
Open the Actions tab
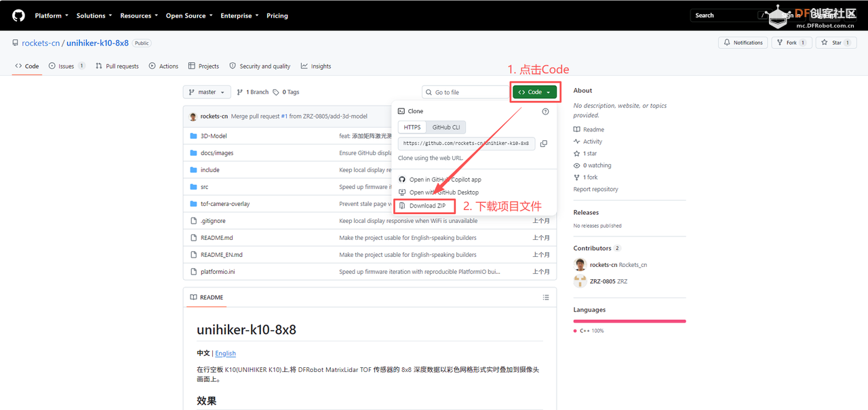point(163,66)
